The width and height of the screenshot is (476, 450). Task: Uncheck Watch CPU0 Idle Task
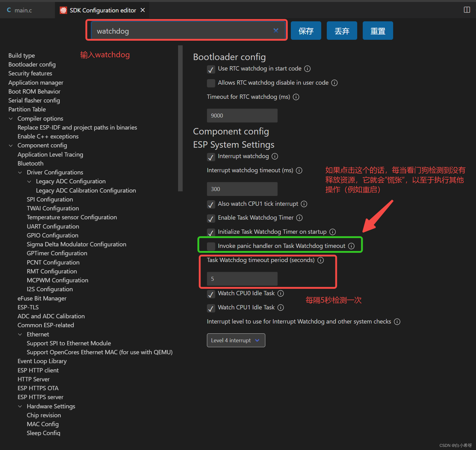click(x=211, y=294)
